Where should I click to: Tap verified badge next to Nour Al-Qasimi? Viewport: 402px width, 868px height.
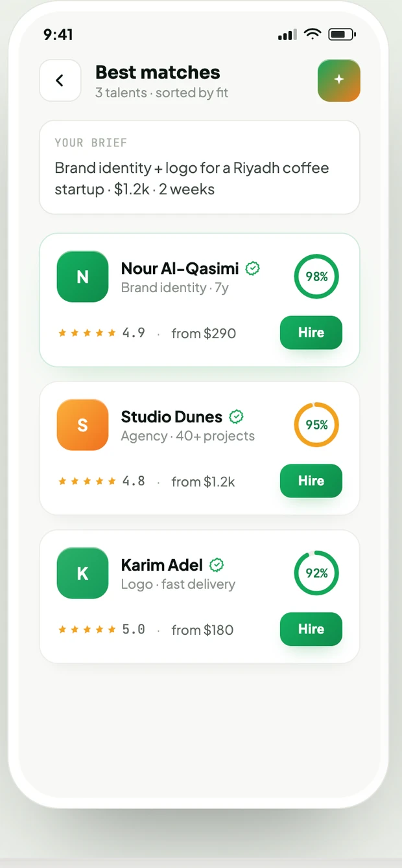[253, 268]
